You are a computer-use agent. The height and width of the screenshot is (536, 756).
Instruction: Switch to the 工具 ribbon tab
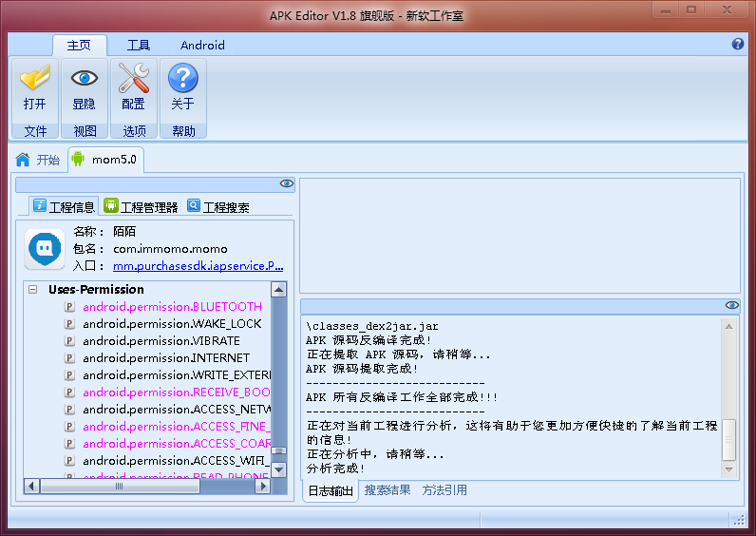click(x=139, y=46)
